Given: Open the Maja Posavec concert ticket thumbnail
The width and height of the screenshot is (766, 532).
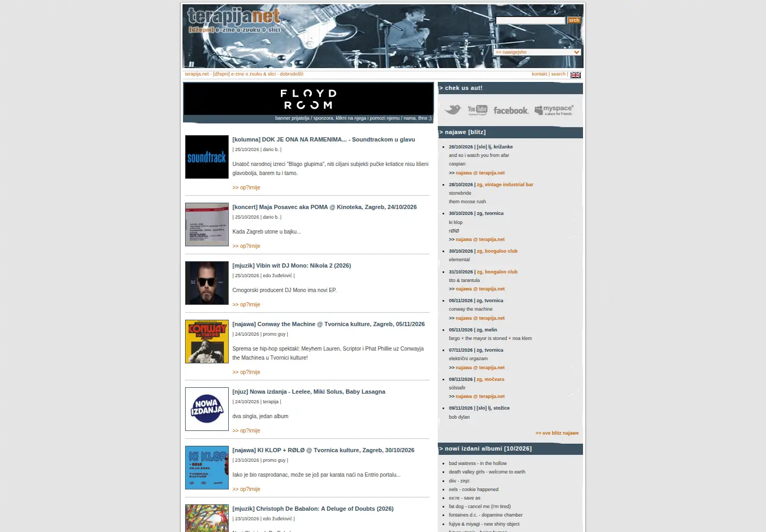Looking at the screenshot, I should tap(207, 225).
